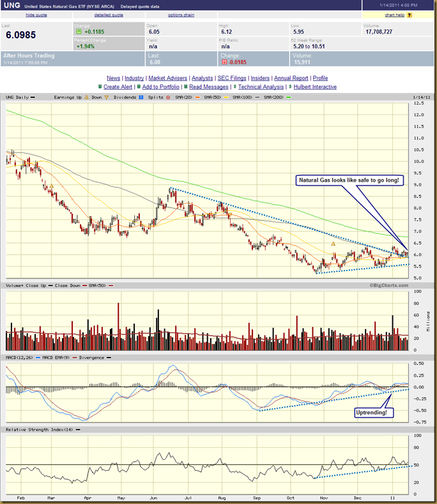Click the after hours volume 15,911

[x=302, y=62]
